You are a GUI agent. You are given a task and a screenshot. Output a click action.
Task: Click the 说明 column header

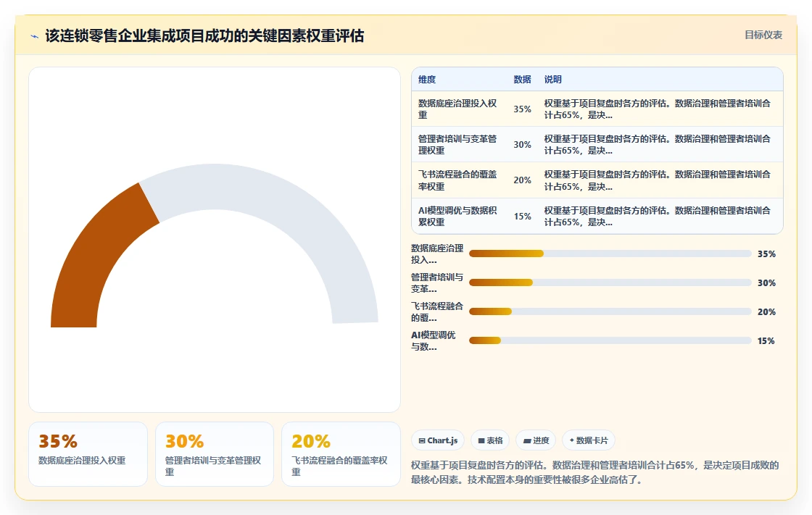[x=552, y=79]
